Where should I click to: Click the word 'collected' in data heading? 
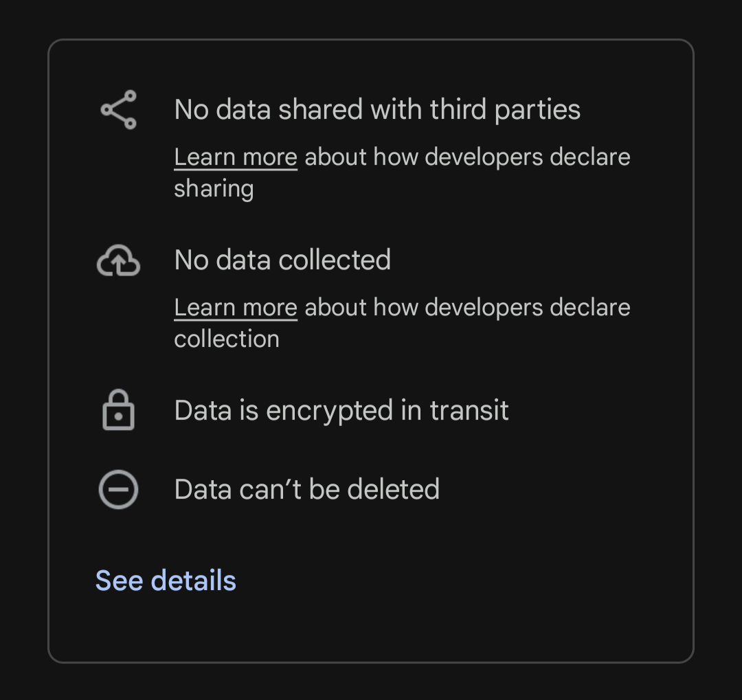(335, 260)
